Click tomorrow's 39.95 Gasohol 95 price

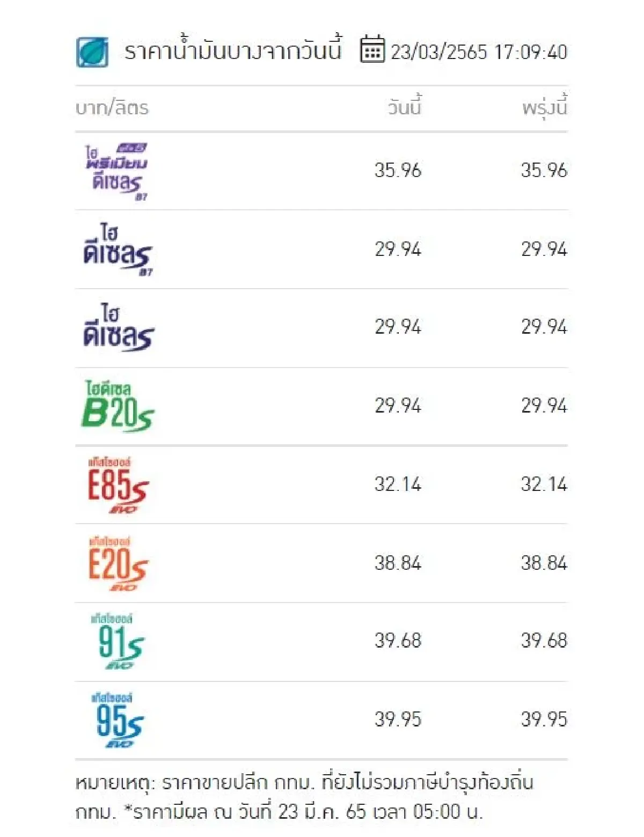[x=544, y=719]
